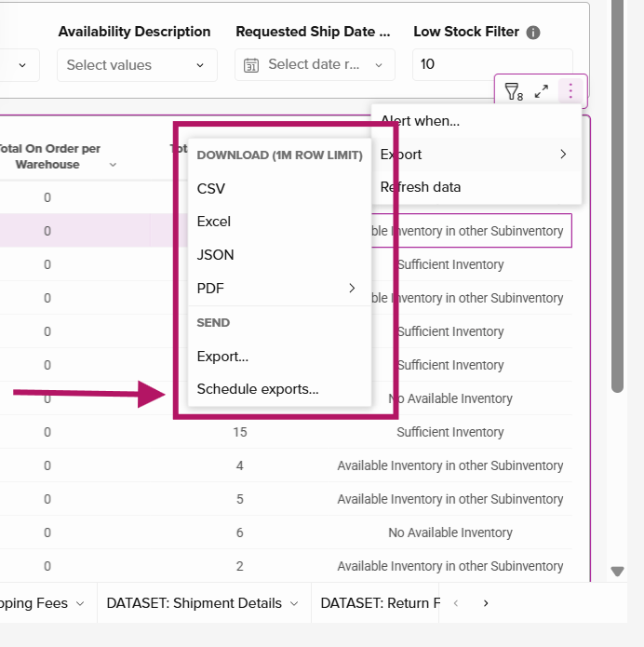Screen dimensions: 644x647
Task: Select the cell with value 15
Action: [x=240, y=432]
